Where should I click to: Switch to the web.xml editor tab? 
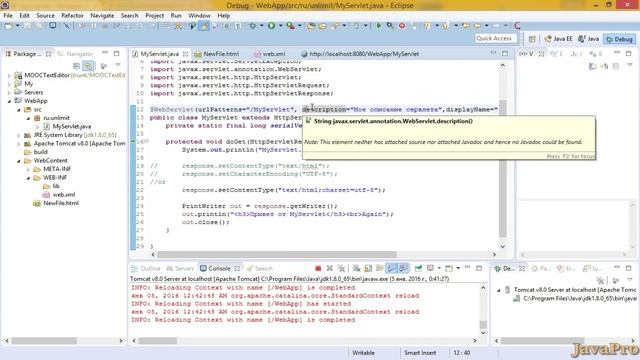pyautogui.click(x=270, y=54)
